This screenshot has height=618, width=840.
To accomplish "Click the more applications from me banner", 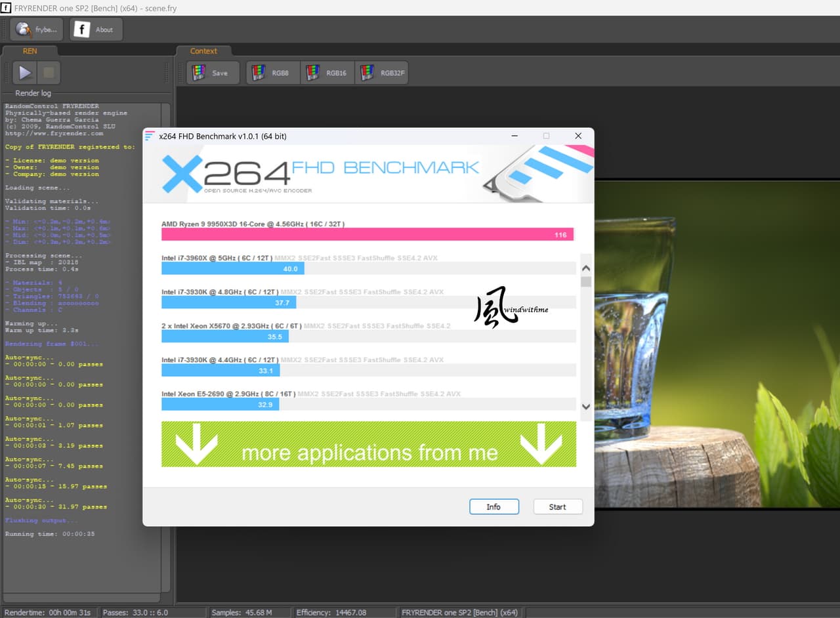I will 369,444.
